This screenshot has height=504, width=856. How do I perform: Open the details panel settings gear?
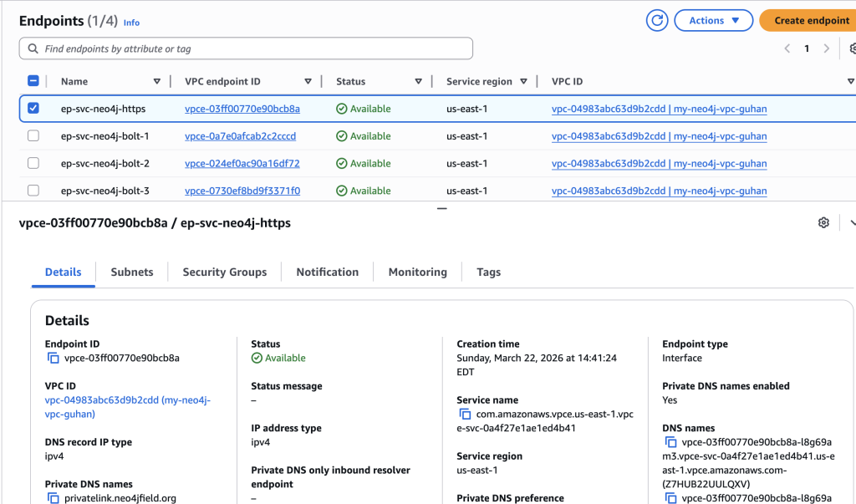pyautogui.click(x=823, y=223)
